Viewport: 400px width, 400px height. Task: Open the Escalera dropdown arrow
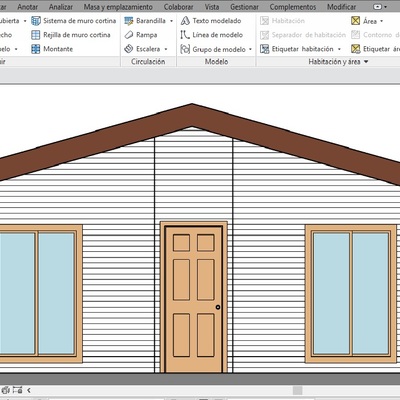coord(166,49)
